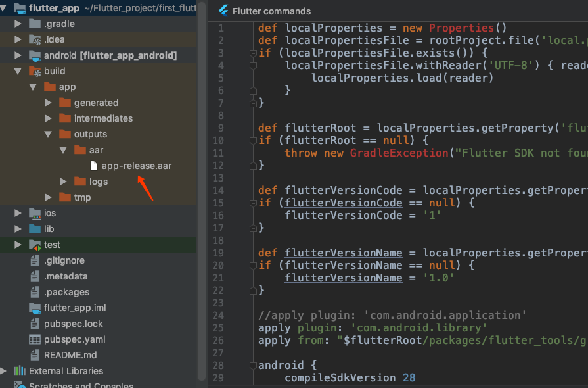Click the app-release.aar file icon
Image resolution: width=588 pixels, height=388 pixels.
pos(94,166)
